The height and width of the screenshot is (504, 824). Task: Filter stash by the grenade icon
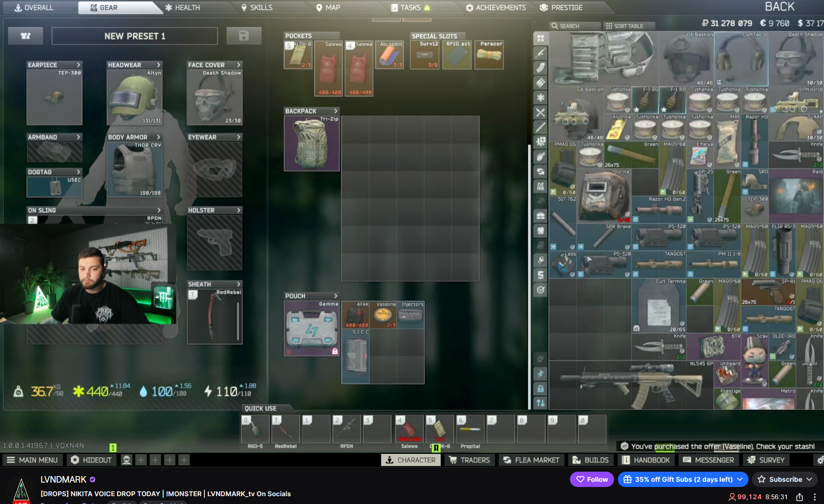[541, 157]
